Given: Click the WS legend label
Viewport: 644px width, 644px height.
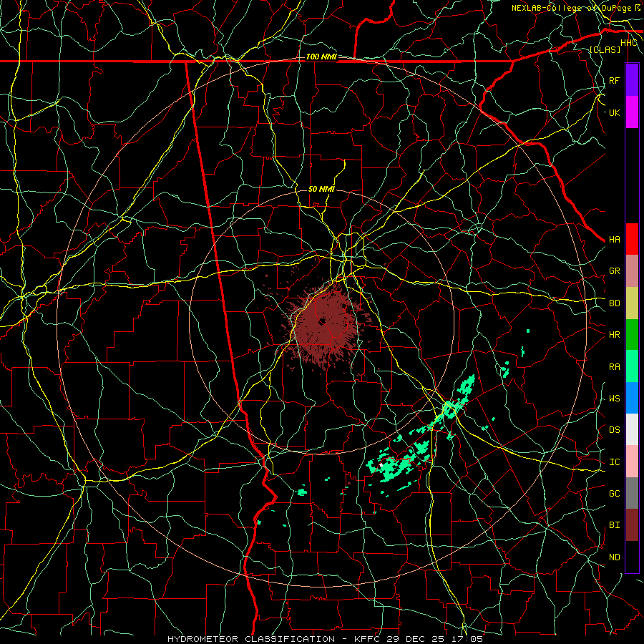Looking at the screenshot, I should [x=614, y=399].
